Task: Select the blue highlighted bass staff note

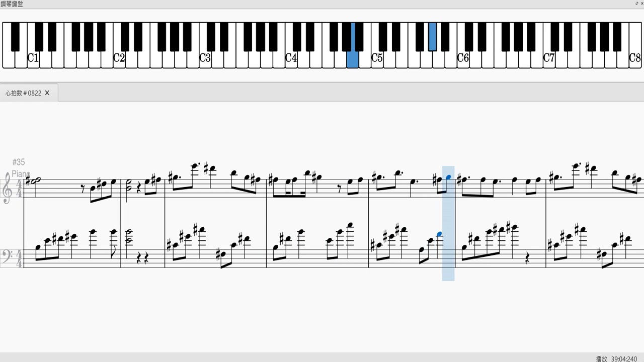Action: click(x=439, y=234)
